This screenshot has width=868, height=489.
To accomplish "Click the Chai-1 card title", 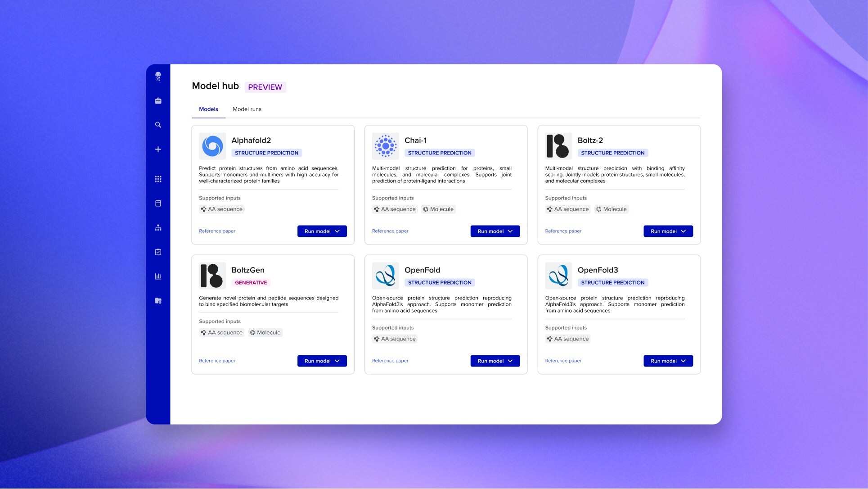I will click(415, 140).
